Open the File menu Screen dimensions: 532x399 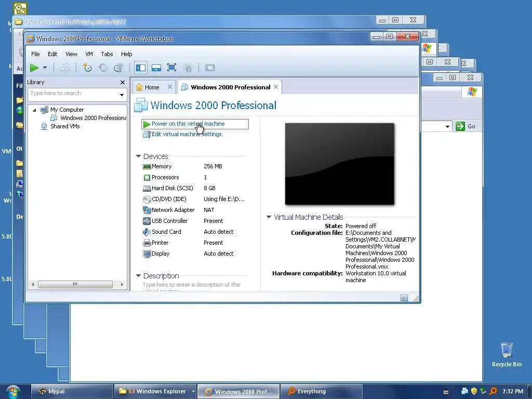pos(35,54)
